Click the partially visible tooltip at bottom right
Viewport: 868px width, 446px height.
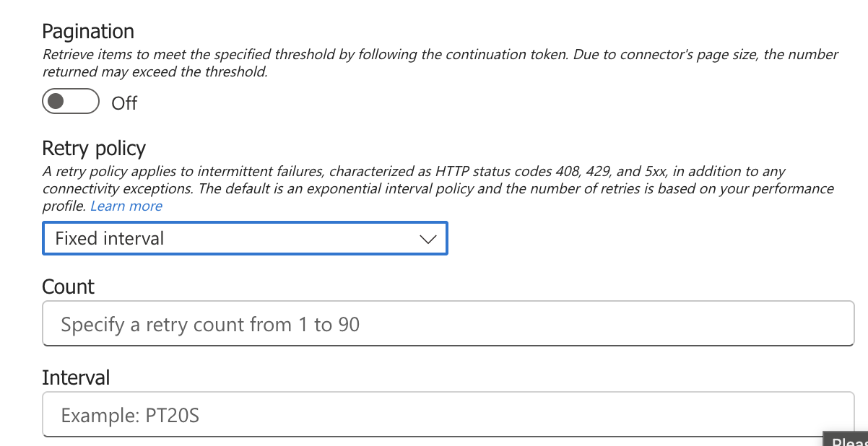click(846, 440)
